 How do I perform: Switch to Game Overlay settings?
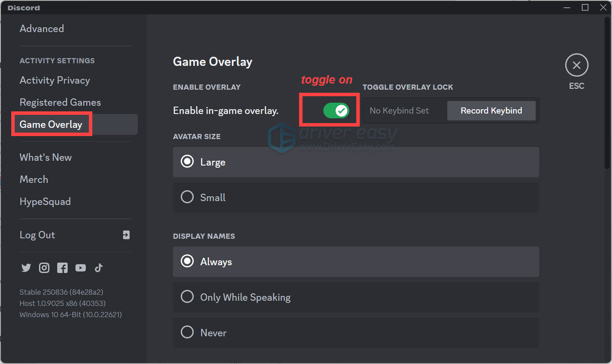pos(51,124)
